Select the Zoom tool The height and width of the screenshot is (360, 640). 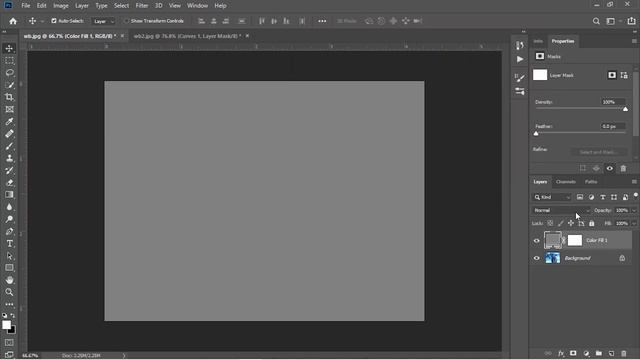9,292
